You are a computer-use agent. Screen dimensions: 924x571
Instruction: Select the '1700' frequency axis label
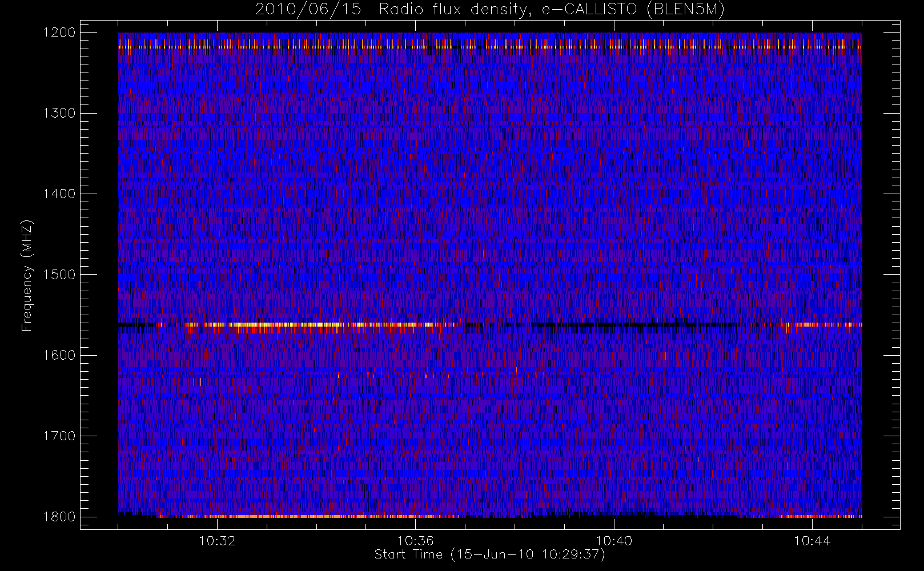[x=59, y=436]
